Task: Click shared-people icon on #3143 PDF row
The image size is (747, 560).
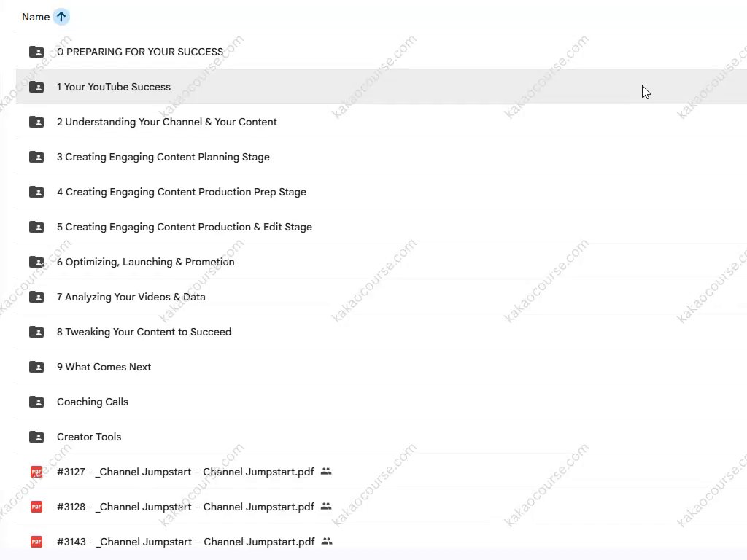Action: pyautogui.click(x=327, y=542)
